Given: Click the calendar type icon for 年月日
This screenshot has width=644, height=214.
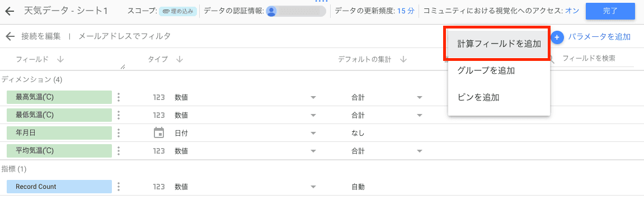Looking at the screenshot, I should [x=158, y=133].
